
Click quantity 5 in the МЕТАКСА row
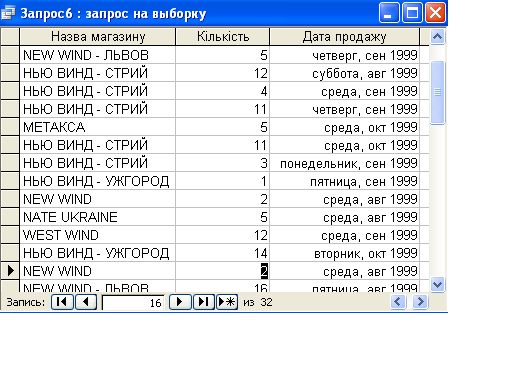[x=223, y=127]
